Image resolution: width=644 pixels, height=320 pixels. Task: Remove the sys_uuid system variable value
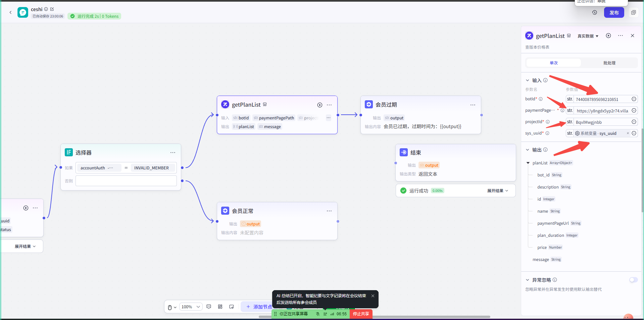click(628, 133)
